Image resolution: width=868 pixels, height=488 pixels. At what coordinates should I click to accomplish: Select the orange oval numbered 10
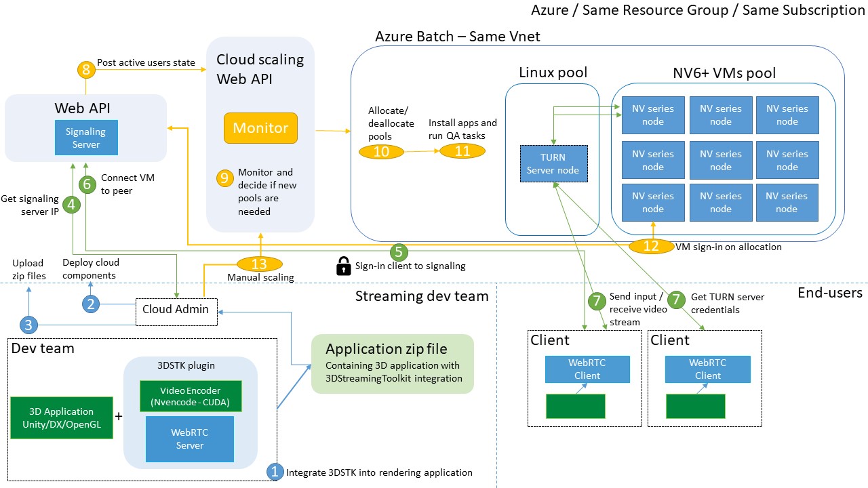[x=382, y=151]
